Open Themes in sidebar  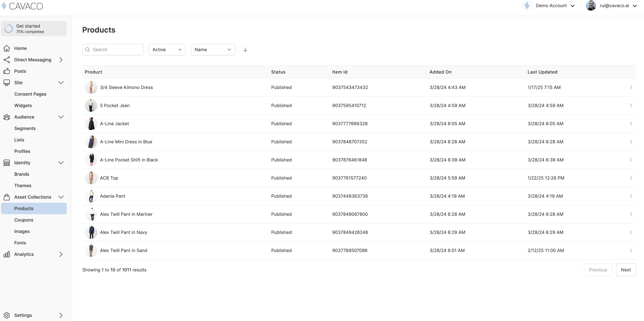23,186
